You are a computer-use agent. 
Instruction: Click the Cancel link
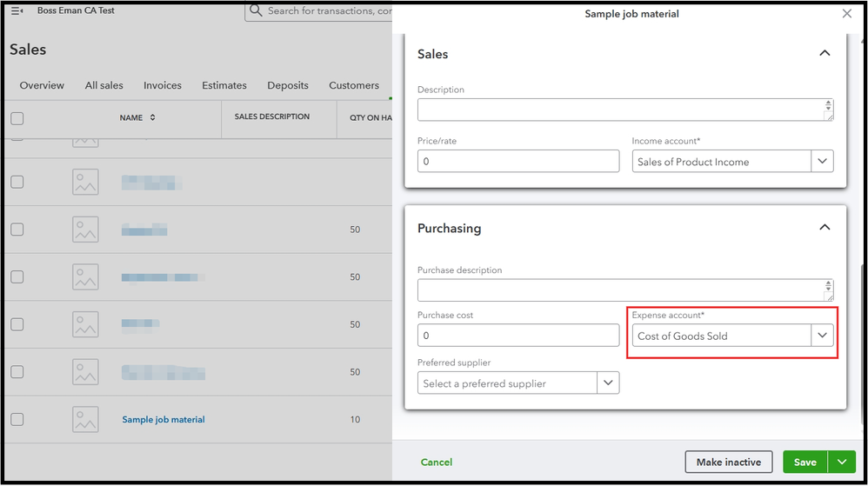coord(437,463)
